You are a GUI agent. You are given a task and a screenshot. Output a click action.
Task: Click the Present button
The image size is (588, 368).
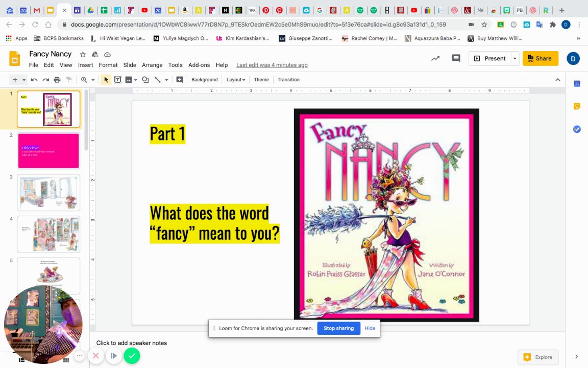[x=490, y=59]
